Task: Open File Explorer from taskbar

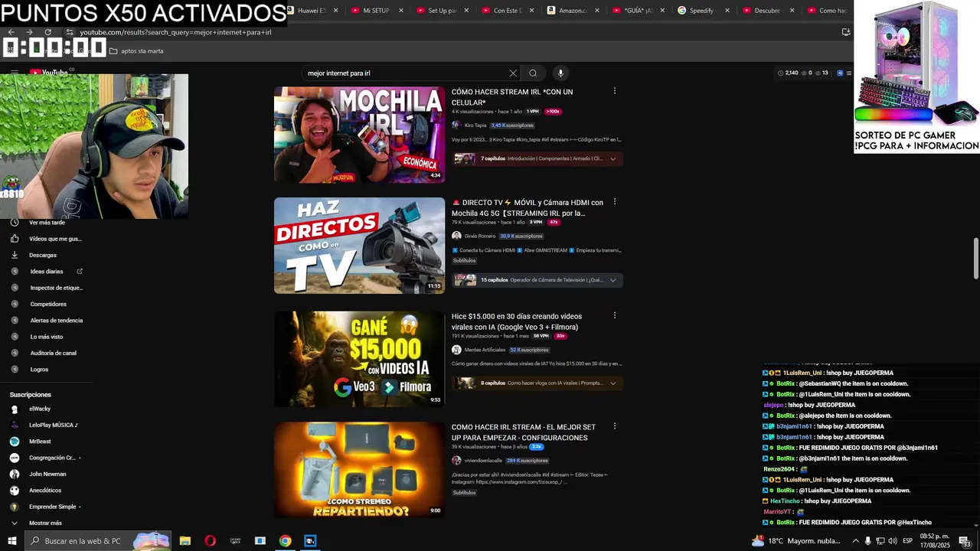Action: pyautogui.click(x=185, y=541)
